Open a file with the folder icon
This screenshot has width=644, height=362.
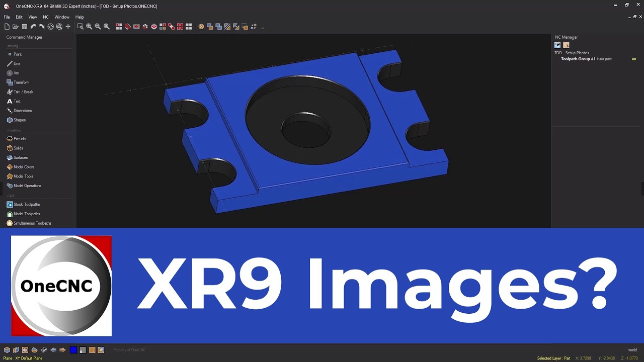[x=16, y=27]
